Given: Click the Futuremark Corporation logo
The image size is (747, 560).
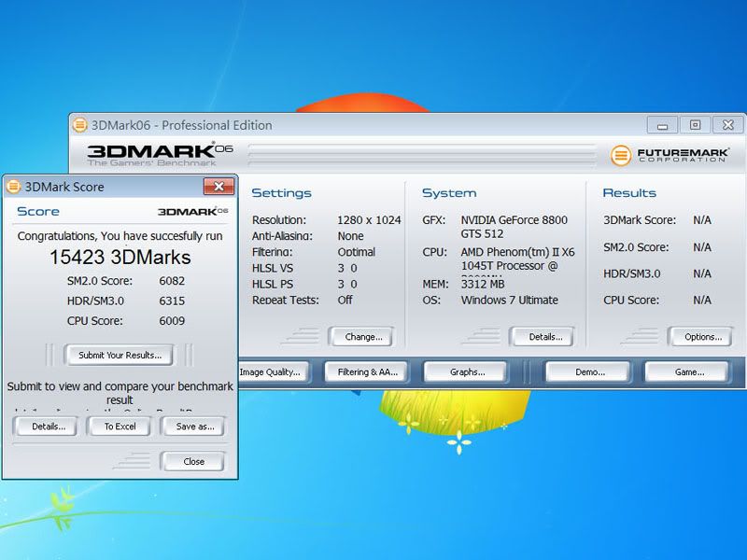Looking at the screenshot, I should (669, 155).
